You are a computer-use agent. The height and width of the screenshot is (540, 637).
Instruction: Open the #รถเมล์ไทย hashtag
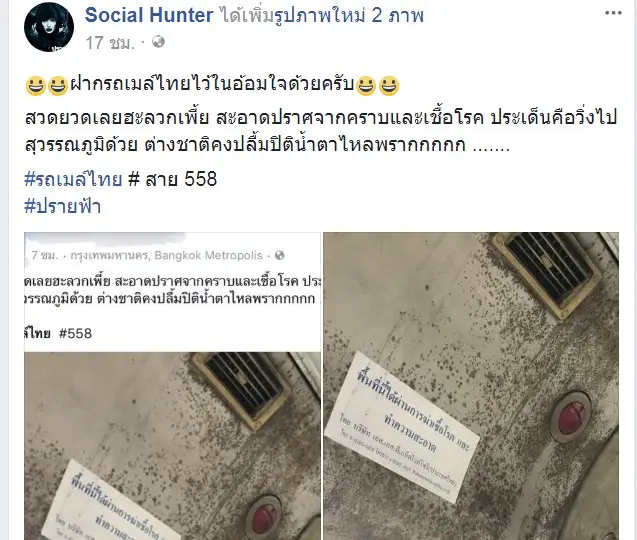pos(74,179)
